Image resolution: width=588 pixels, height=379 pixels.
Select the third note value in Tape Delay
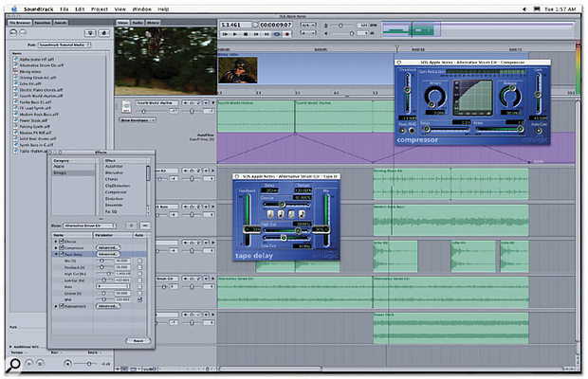click(x=291, y=214)
